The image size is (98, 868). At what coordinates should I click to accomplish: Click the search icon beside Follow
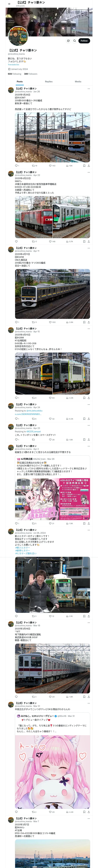point(75,41)
